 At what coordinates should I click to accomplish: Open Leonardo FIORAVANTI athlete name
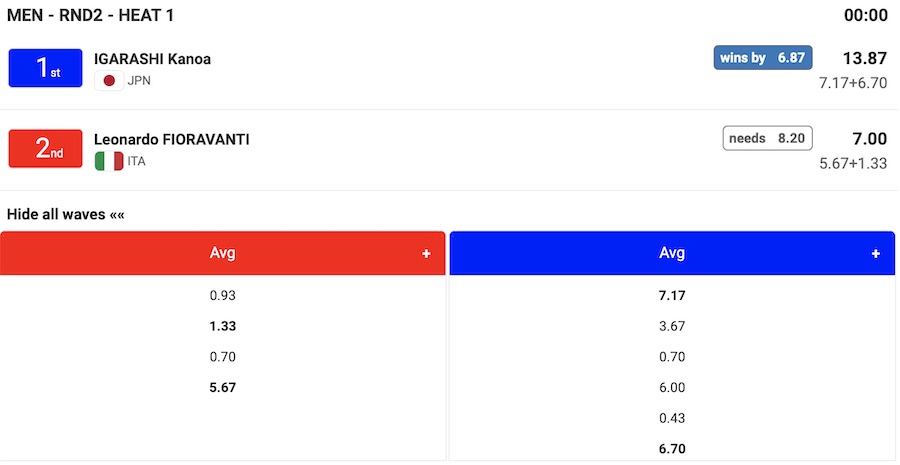pos(171,139)
